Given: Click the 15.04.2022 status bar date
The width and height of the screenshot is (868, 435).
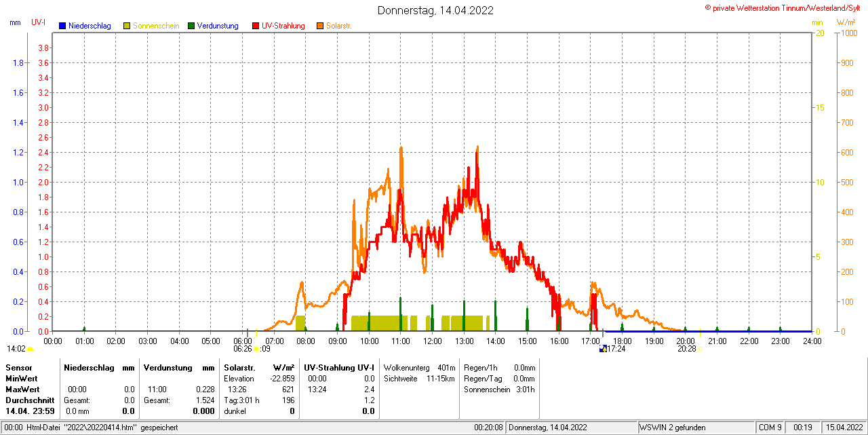Looking at the screenshot, I should (x=844, y=428).
